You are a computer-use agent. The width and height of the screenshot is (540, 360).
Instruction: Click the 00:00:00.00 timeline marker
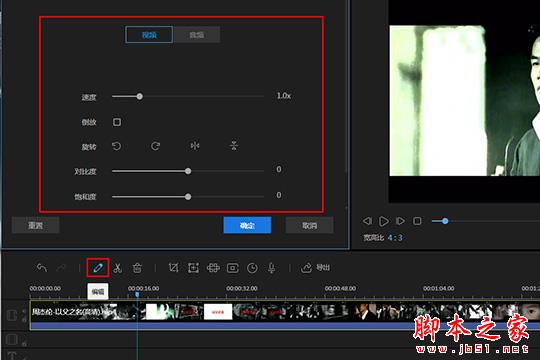tap(45, 288)
